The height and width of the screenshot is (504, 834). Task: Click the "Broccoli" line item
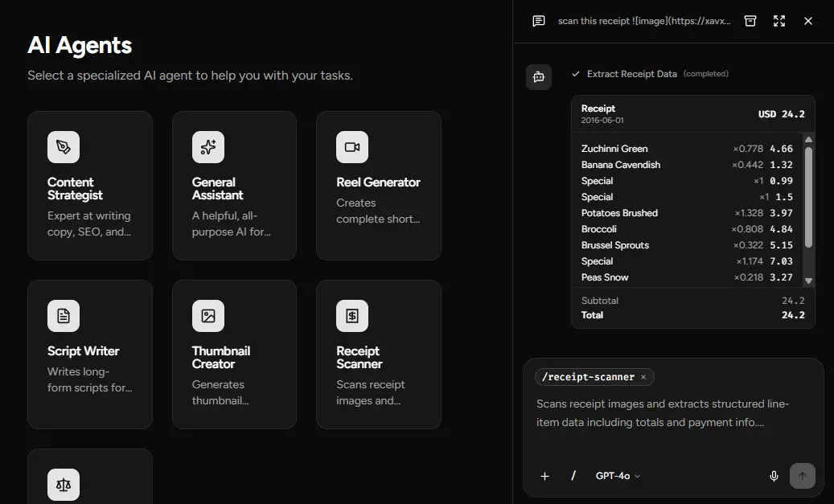(x=599, y=229)
